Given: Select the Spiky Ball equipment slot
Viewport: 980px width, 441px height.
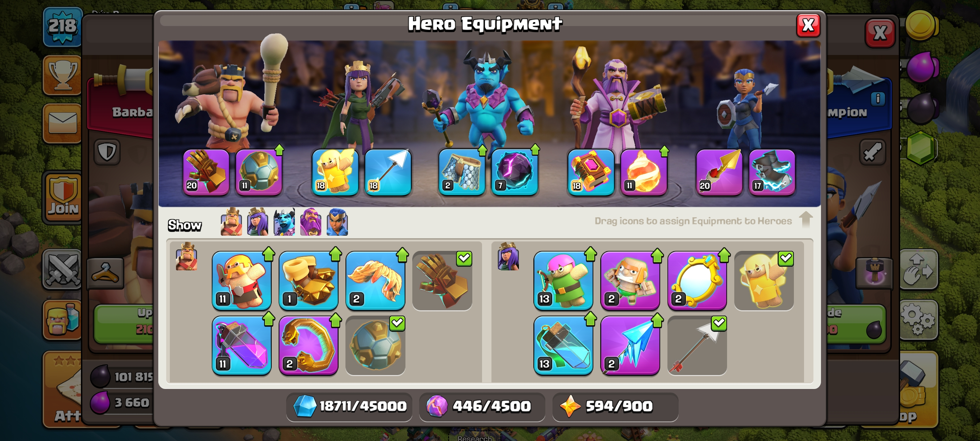Looking at the screenshot, I should (259, 172).
